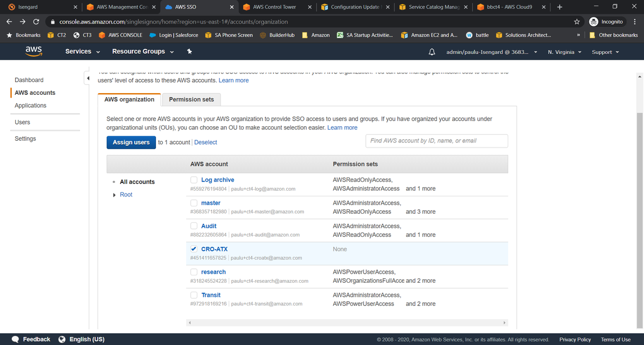
Task: Open the Transit account link
Action: (x=211, y=295)
